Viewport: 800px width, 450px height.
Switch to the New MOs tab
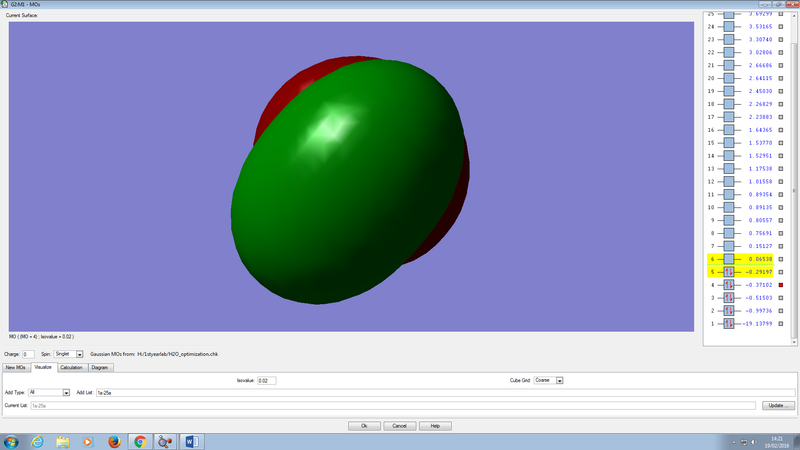coord(17,367)
